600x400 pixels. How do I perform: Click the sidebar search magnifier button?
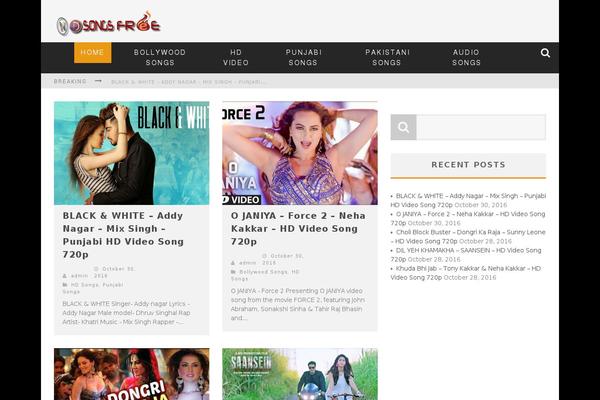[x=403, y=127]
